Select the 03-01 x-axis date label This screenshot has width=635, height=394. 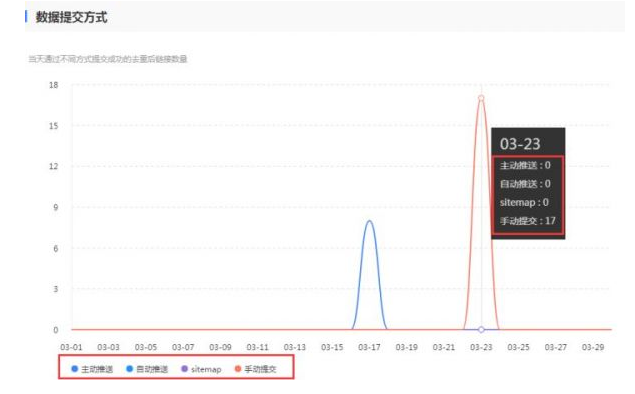(71, 347)
